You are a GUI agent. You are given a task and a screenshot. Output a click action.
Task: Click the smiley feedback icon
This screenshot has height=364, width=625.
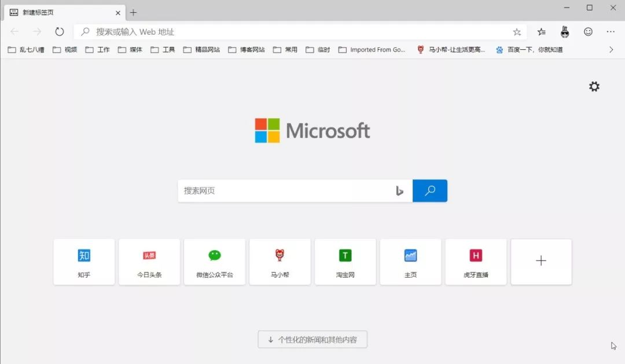(588, 31)
